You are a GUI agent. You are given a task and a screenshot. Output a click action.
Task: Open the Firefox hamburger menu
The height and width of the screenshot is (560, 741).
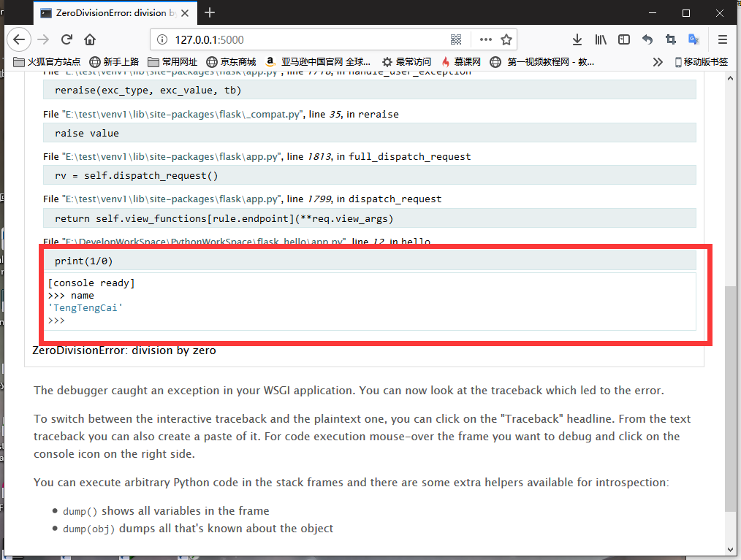coord(723,39)
